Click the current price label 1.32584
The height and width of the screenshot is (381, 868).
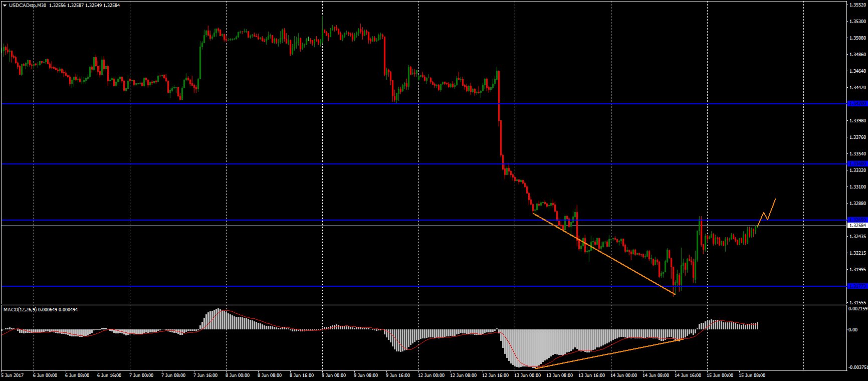[857, 226]
